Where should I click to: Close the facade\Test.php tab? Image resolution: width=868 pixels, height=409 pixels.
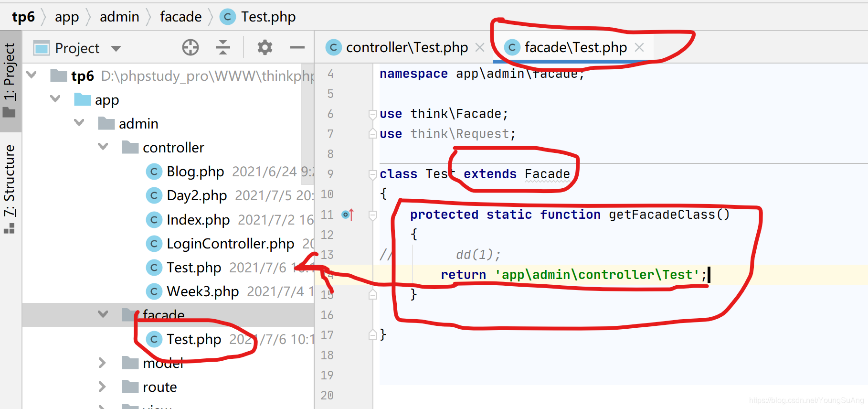(639, 47)
